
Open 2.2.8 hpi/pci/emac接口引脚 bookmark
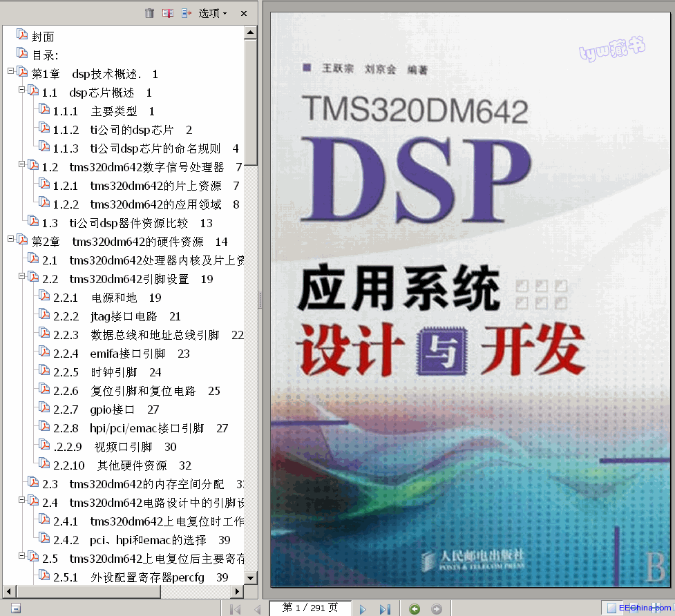pyautogui.click(x=140, y=428)
